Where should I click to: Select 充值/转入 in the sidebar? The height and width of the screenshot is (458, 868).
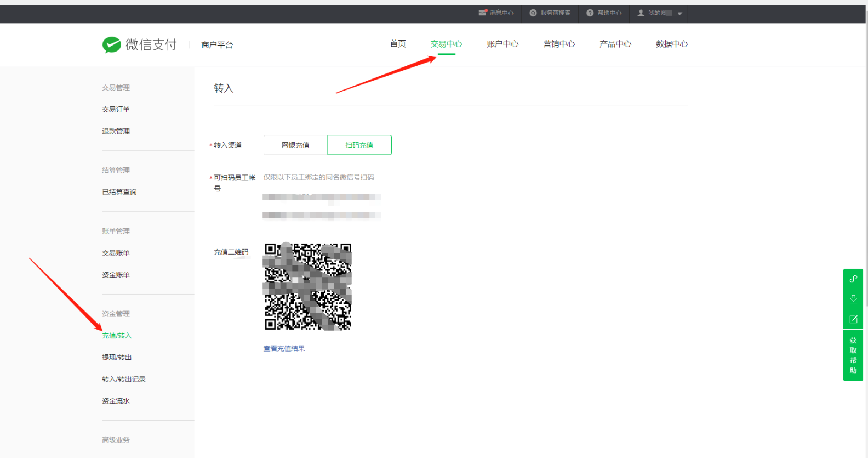117,336
